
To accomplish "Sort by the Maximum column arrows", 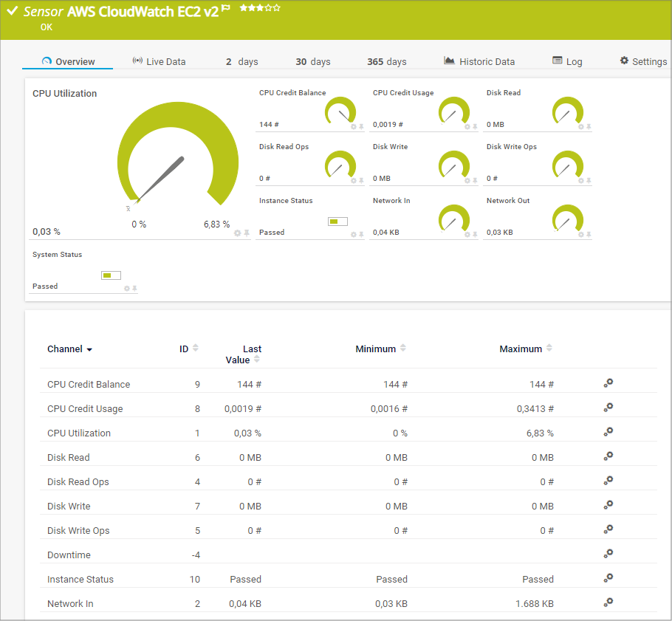I will coord(549,349).
